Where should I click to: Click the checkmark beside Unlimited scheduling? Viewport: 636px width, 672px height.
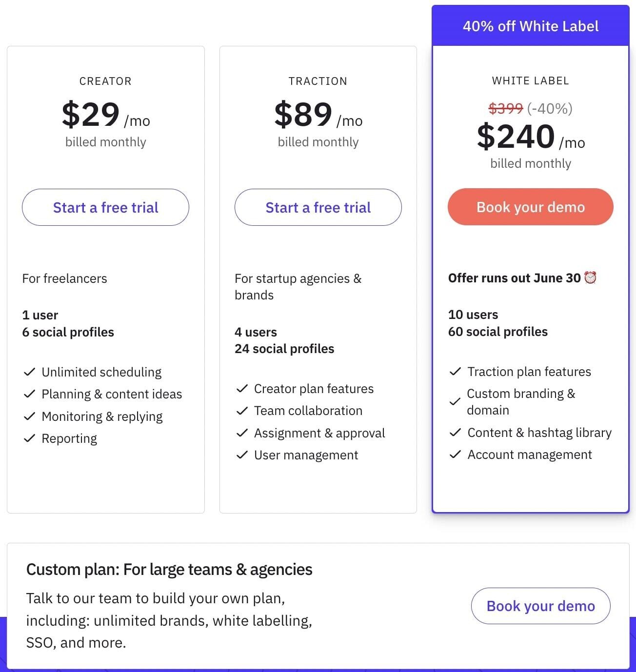tap(30, 372)
